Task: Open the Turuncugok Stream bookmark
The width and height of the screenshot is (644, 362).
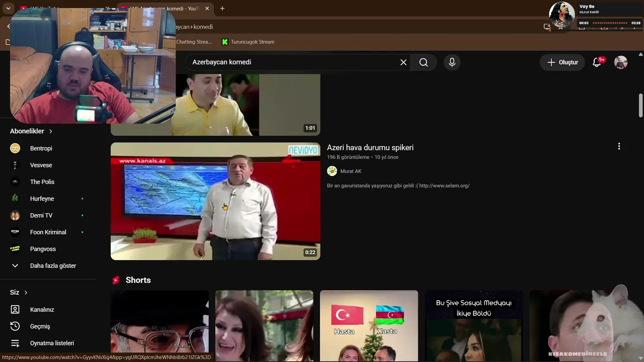Action: [x=248, y=42]
